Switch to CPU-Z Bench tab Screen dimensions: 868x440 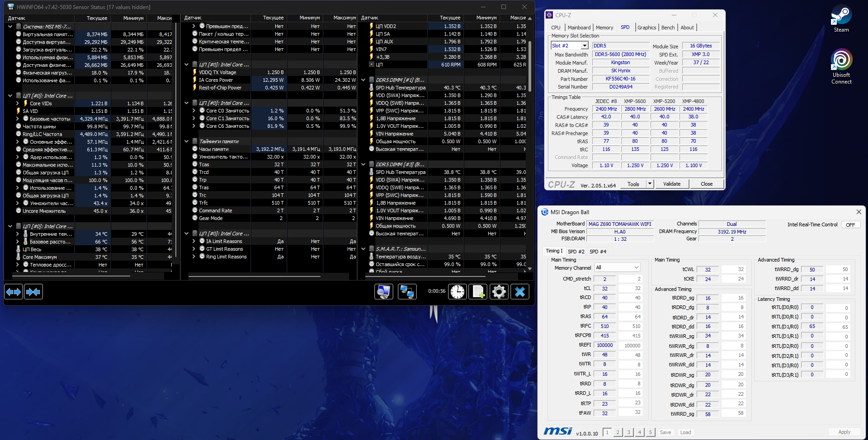pos(668,28)
